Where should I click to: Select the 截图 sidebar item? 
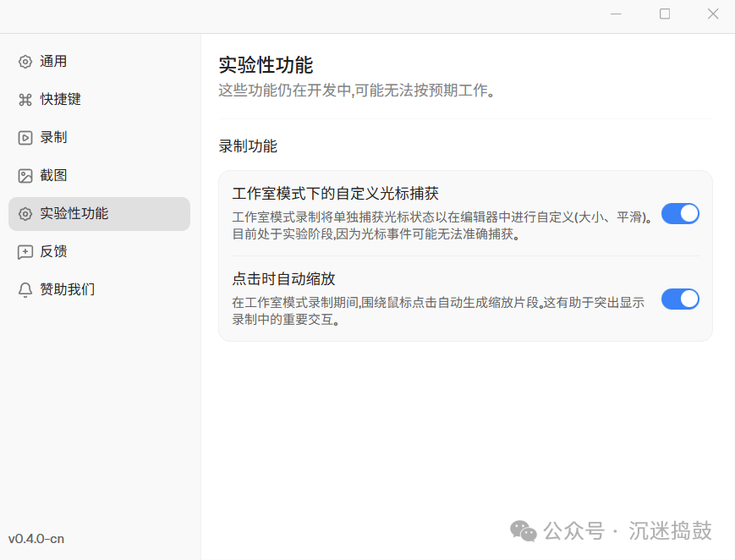coord(53,176)
